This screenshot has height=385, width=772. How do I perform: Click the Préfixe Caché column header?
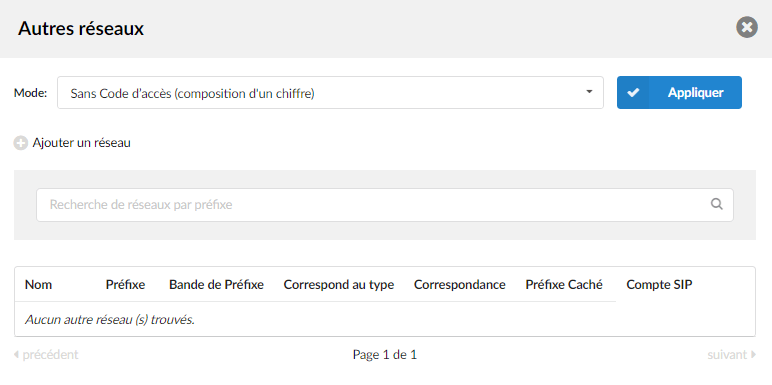click(x=564, y=285)
